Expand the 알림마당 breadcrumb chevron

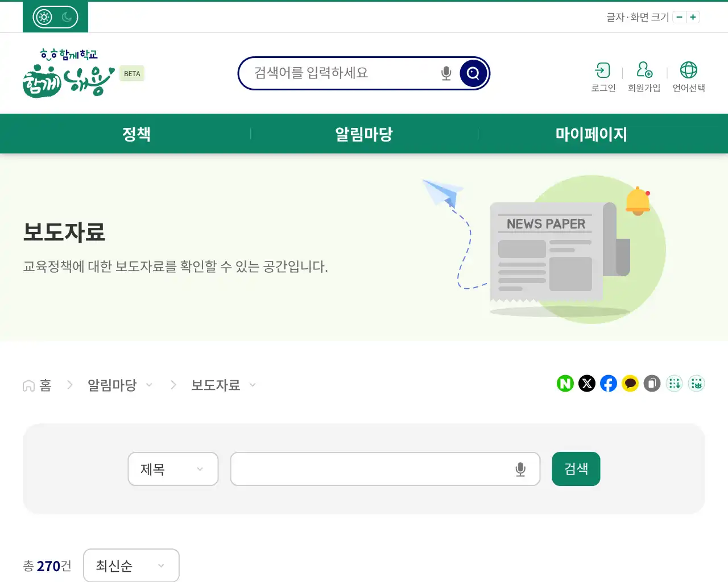150,385
